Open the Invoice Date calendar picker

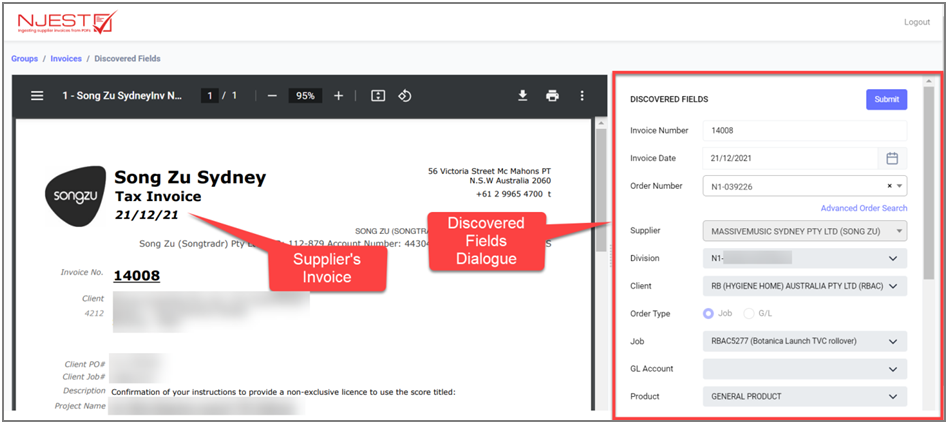[892, 158]
